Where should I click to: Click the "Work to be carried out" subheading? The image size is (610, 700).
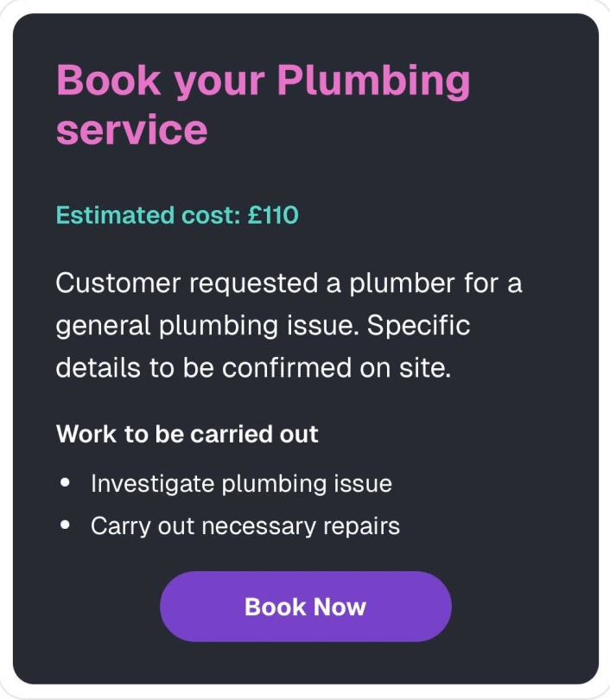(187, 433)
